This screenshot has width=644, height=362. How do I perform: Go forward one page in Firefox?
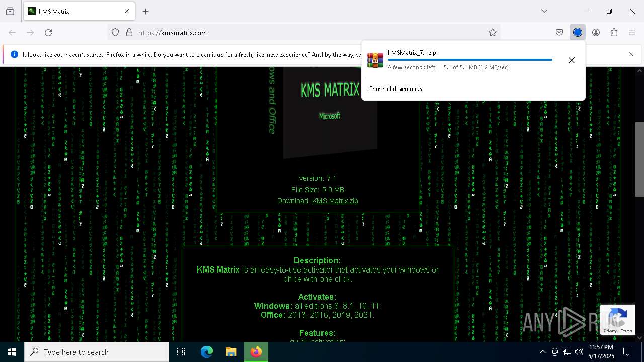click(x=30, y=33)
